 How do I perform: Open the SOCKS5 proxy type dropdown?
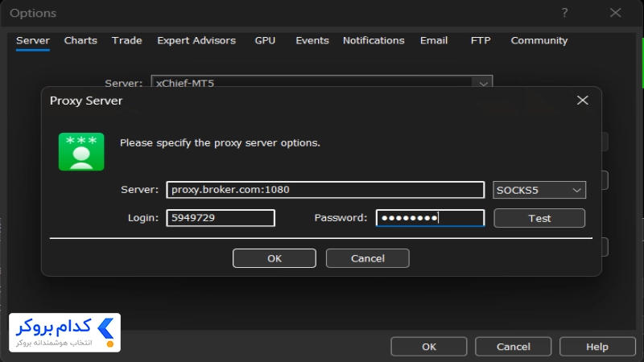coord(539,190)
